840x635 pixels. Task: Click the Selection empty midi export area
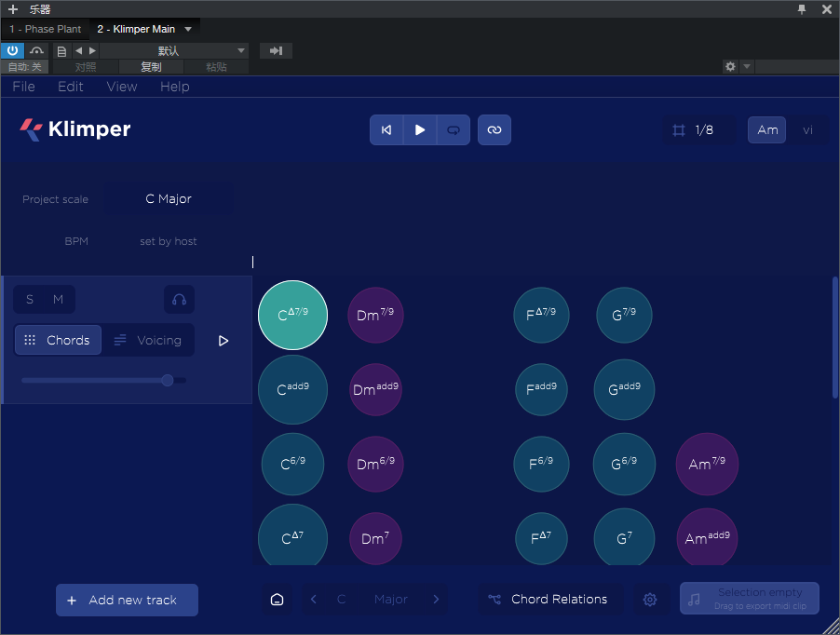750,599
